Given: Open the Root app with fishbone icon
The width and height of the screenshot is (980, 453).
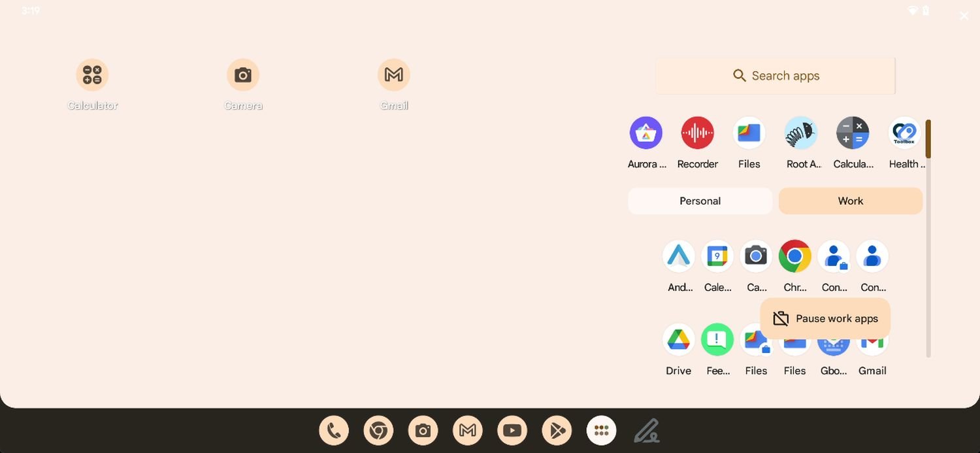Looking at the screenshot, I should coord(801,133).
